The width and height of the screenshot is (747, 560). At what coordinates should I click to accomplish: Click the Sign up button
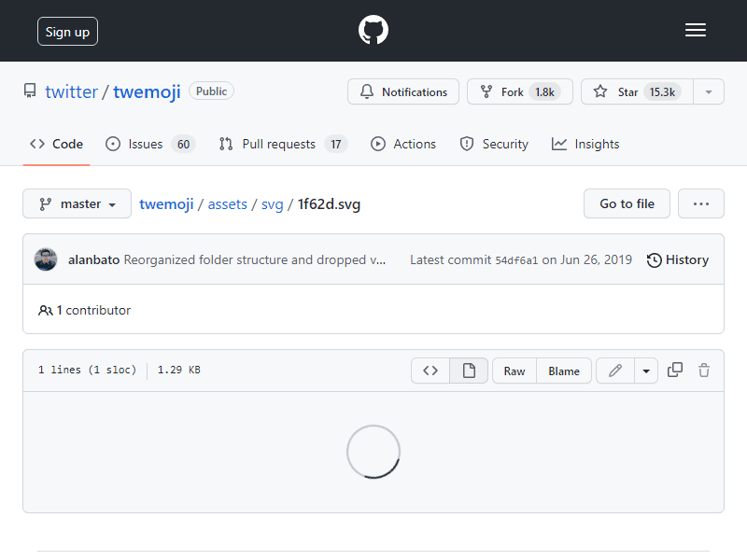point(67,32)
